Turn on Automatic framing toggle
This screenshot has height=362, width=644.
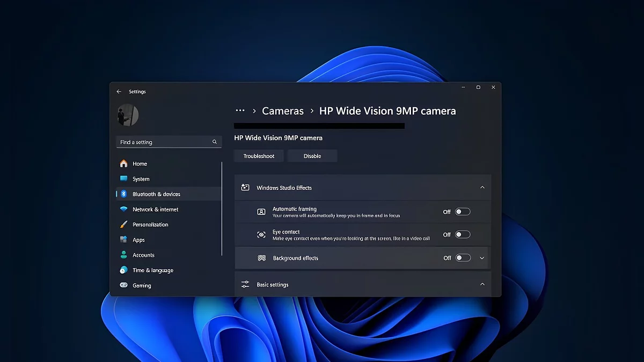click(463, 212)
